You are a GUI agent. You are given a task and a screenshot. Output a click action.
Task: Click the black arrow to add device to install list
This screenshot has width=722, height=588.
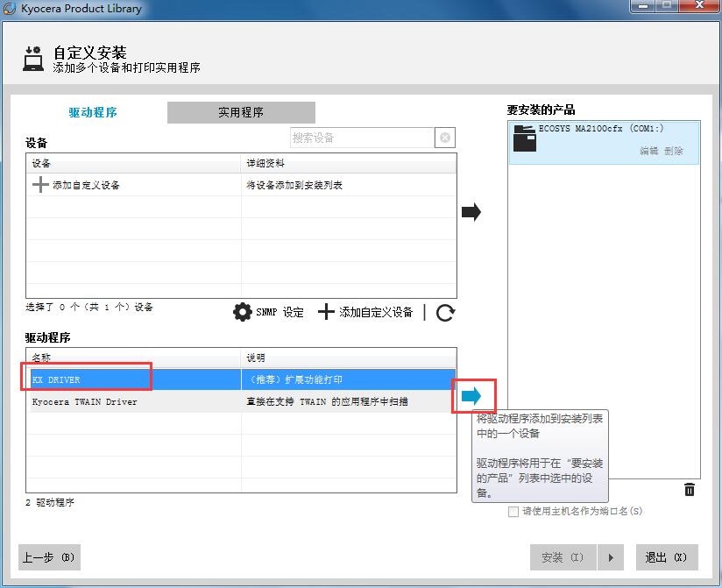click(x=471, y=212)
